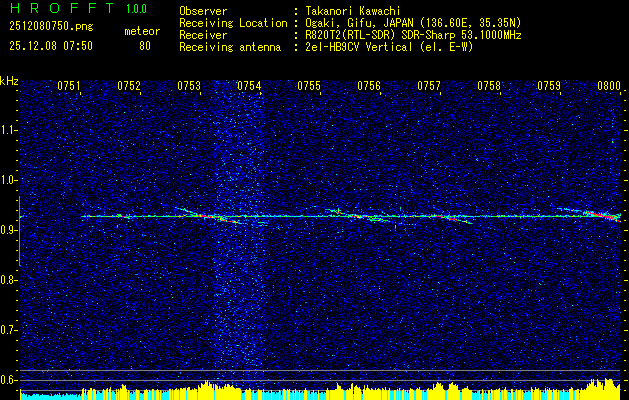Click the antenna text 2el-HB9CV Vertical
The image size is (629, 400).
[359, 47]
